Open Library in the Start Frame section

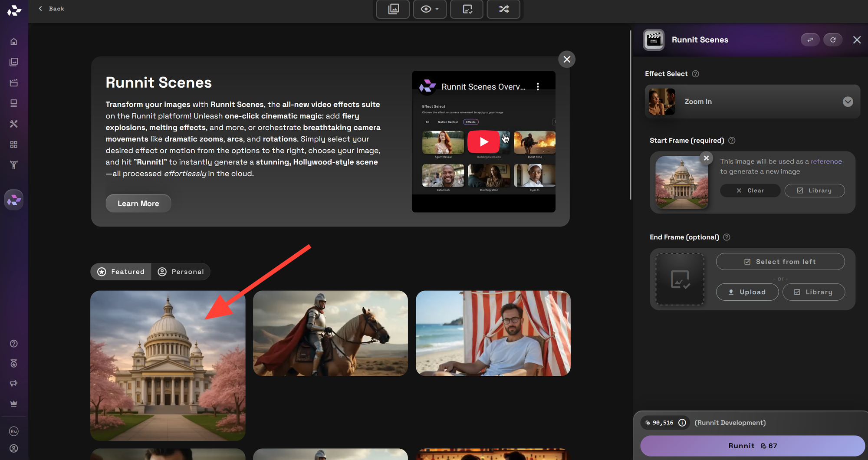tap(815, 191)
